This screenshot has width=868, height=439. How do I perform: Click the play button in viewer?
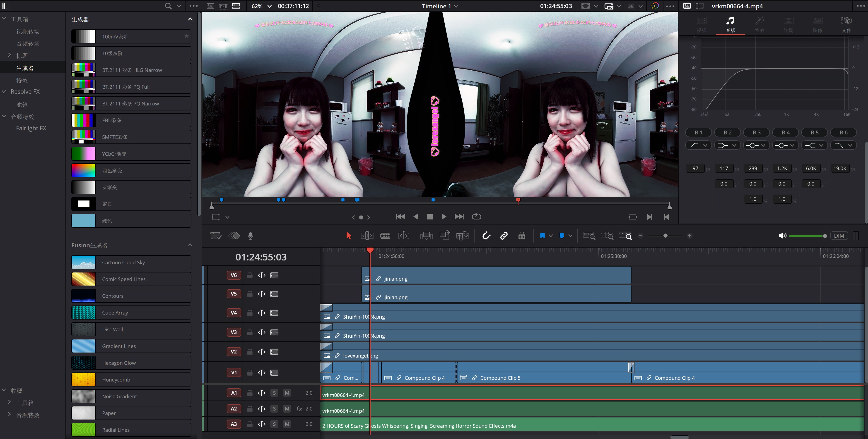(x=444, y=217)
